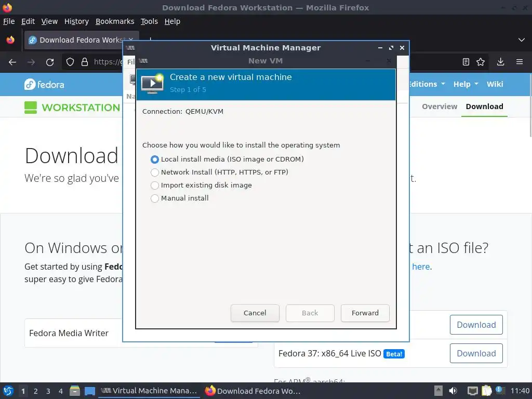This screenshot has height=399, width=532.
Task: Open the Help menu in Firefox menubar
Action: pos(172,21)
